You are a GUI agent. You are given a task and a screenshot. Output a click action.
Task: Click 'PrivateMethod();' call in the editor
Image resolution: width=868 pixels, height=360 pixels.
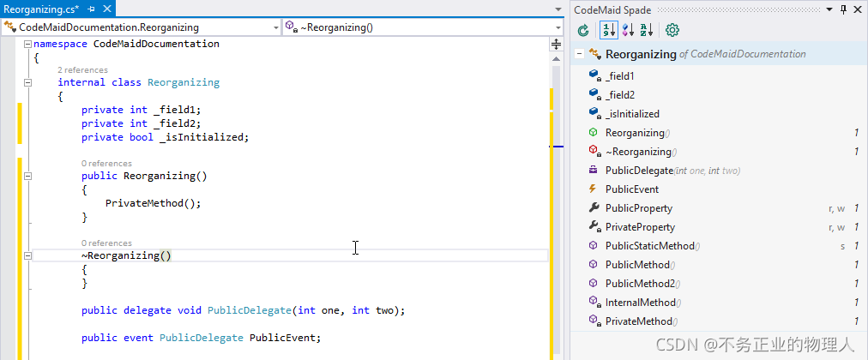click(154, 203)
